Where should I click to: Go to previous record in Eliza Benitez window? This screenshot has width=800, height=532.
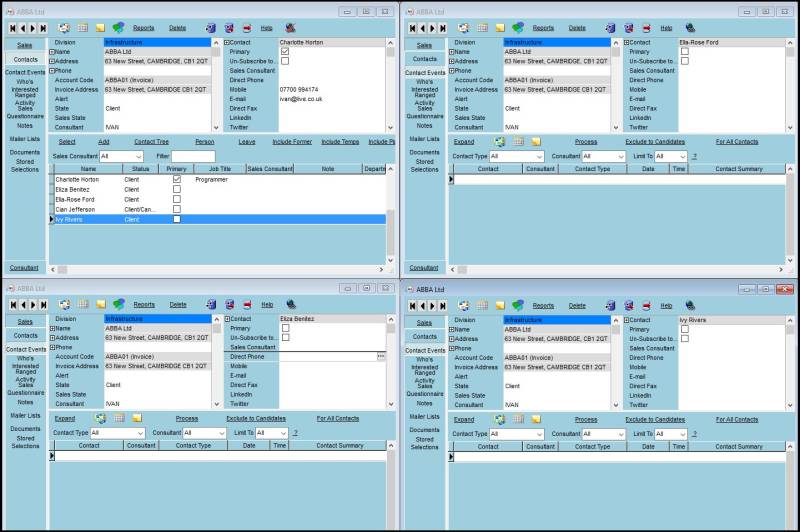[23, 305]
